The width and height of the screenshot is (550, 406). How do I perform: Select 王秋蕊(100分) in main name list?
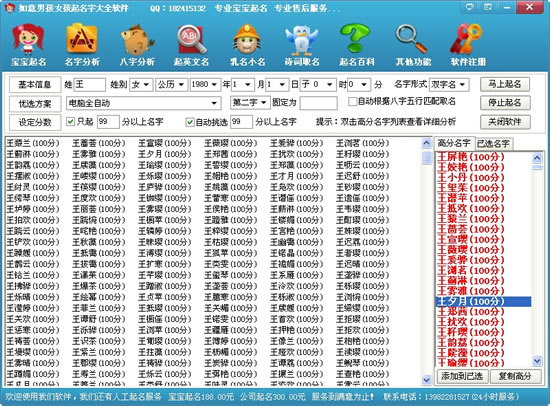point(99,242)
